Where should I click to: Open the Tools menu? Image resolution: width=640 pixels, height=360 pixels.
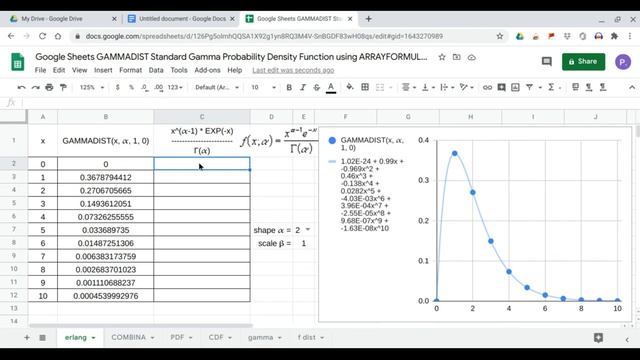179,70
